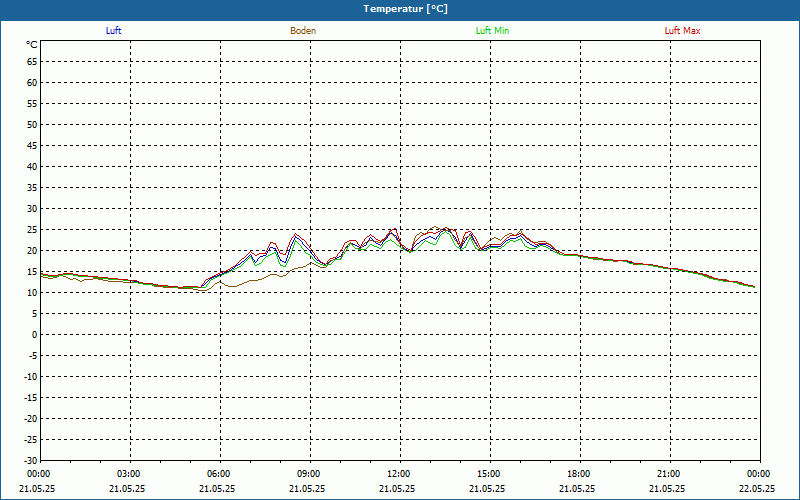This screenshot has height=500, width=800.
Task: Click the -25 y-axis label
Action: coord(30,439)
